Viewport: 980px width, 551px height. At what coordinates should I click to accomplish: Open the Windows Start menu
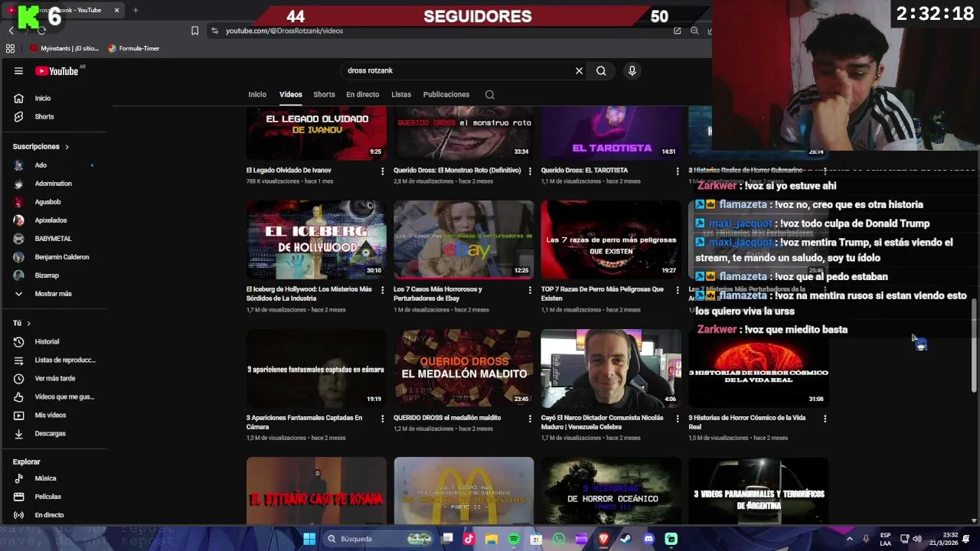point(309,539)
